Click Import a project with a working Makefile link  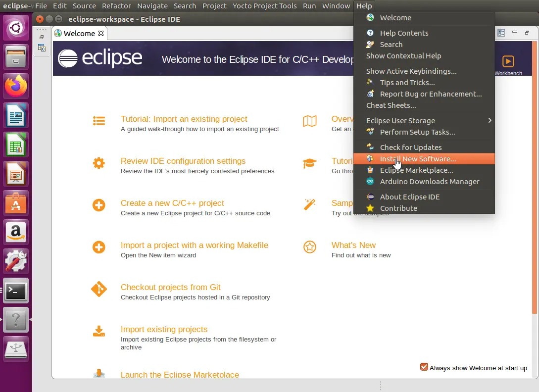point(194,245)
